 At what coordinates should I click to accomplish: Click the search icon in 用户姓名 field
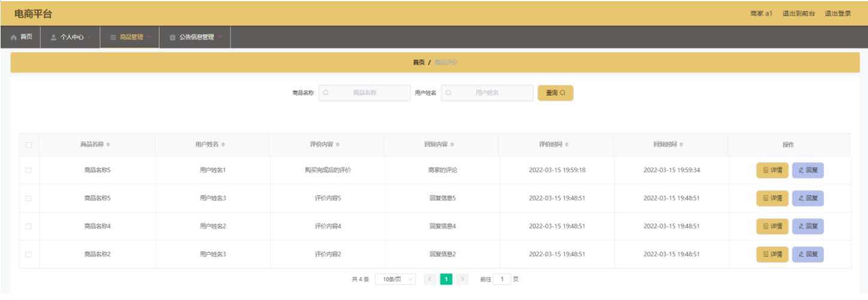point(448,93)
